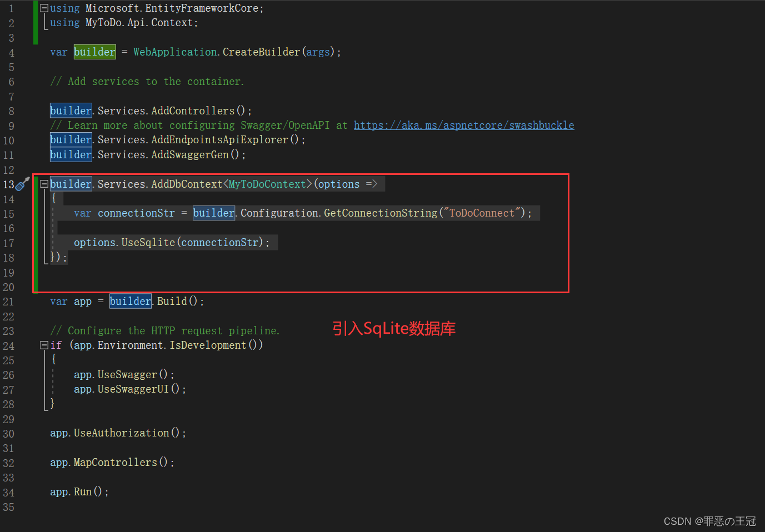
Task: Open the aka.ms swashbuckle link
Action: 464,125
